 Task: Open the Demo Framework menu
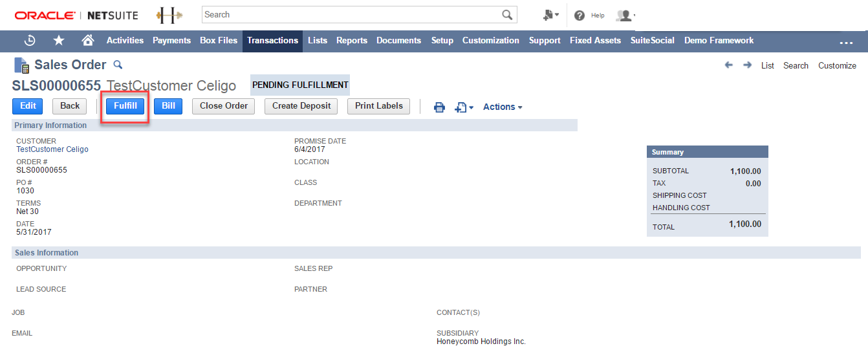(719, 40)
